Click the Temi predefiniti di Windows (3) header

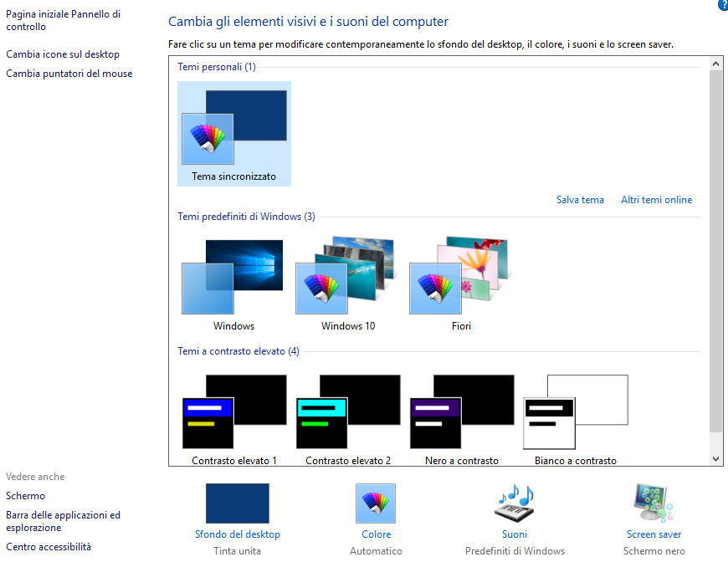tap(246, 217)
